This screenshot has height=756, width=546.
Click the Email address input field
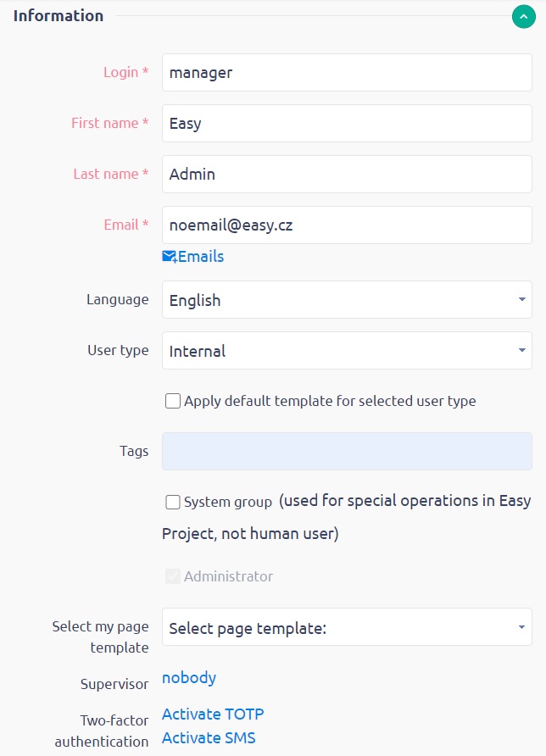(x=346, y=225)
